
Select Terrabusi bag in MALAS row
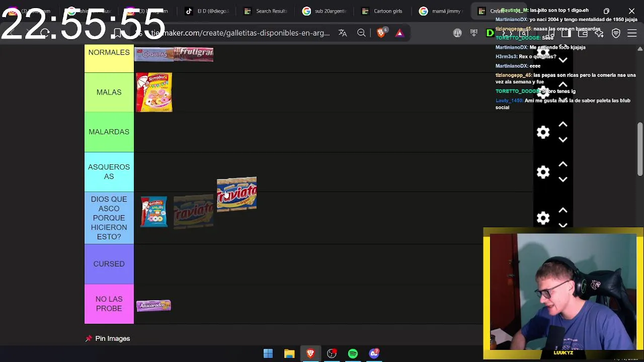[x=154, y=92]
